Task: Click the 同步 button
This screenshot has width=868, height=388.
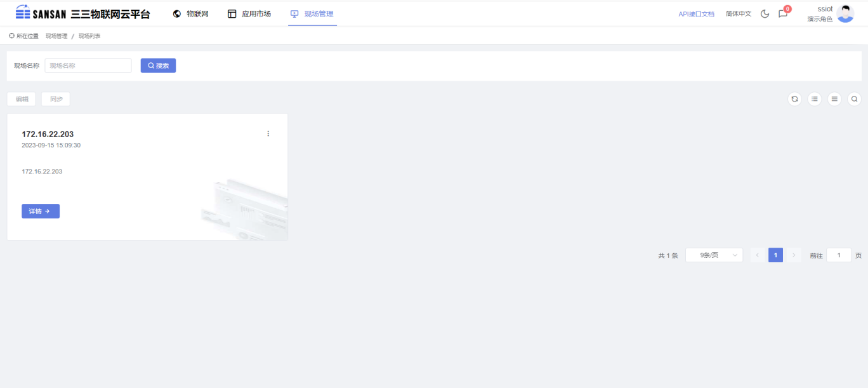Action: tap(56, 99)
